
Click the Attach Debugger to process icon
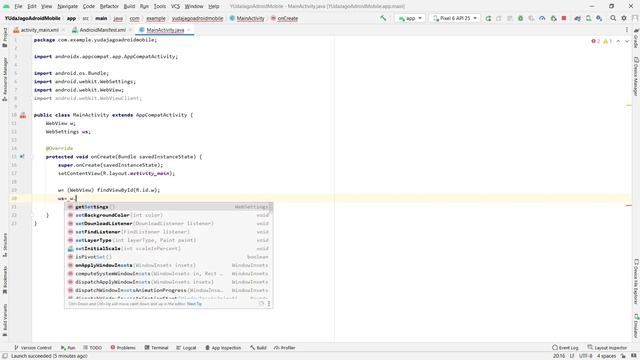(553, 18)
